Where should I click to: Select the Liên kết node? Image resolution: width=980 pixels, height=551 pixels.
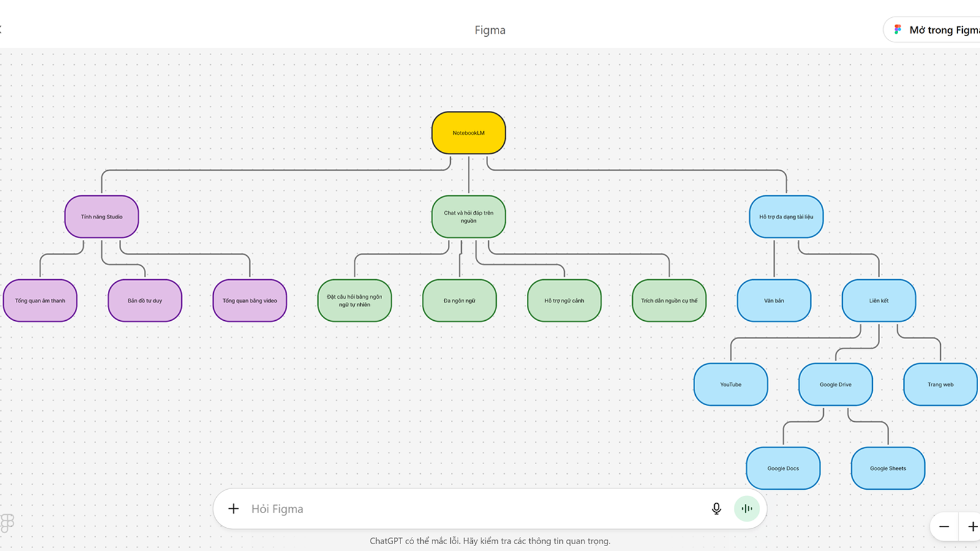tap(878, 301)
